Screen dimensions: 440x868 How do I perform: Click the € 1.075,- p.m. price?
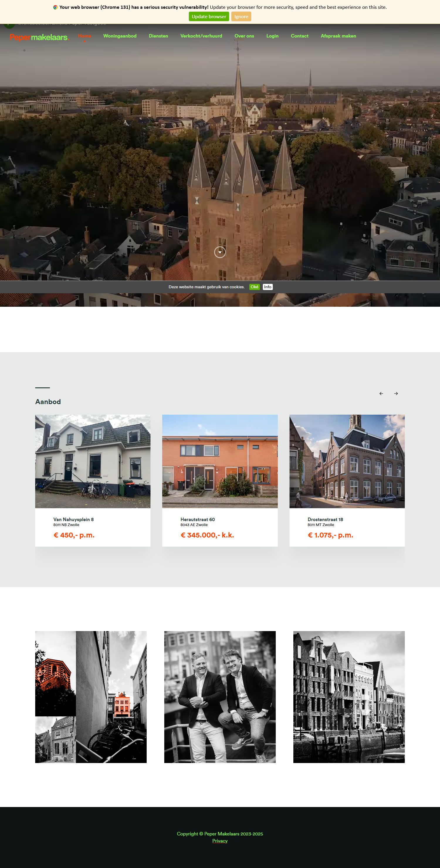[330, 535]
